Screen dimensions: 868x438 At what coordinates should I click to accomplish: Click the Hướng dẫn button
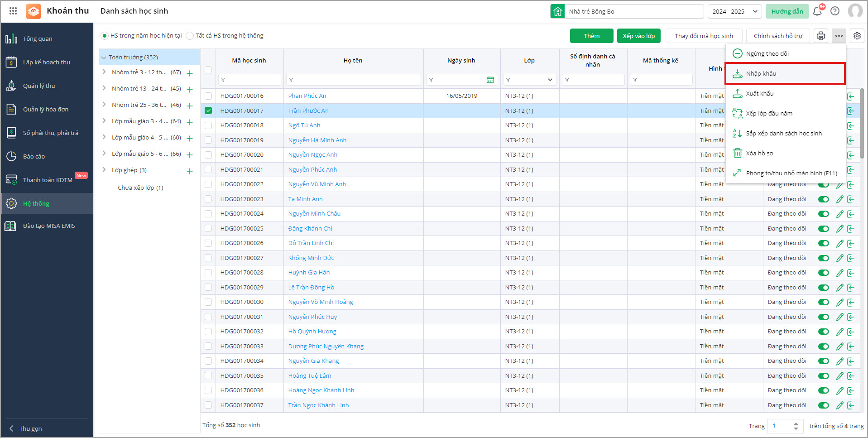point(787,11)
